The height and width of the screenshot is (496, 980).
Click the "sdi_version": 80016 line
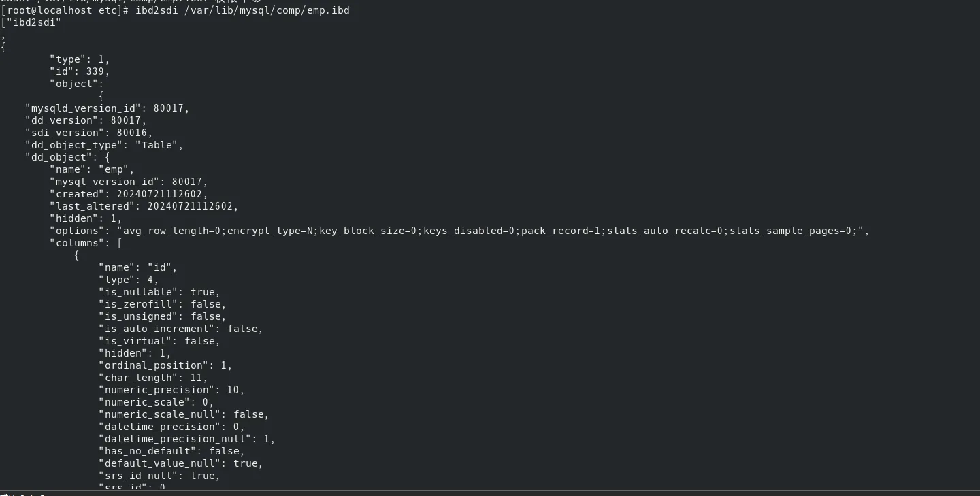pyautogui.click(x=89, y=133)
